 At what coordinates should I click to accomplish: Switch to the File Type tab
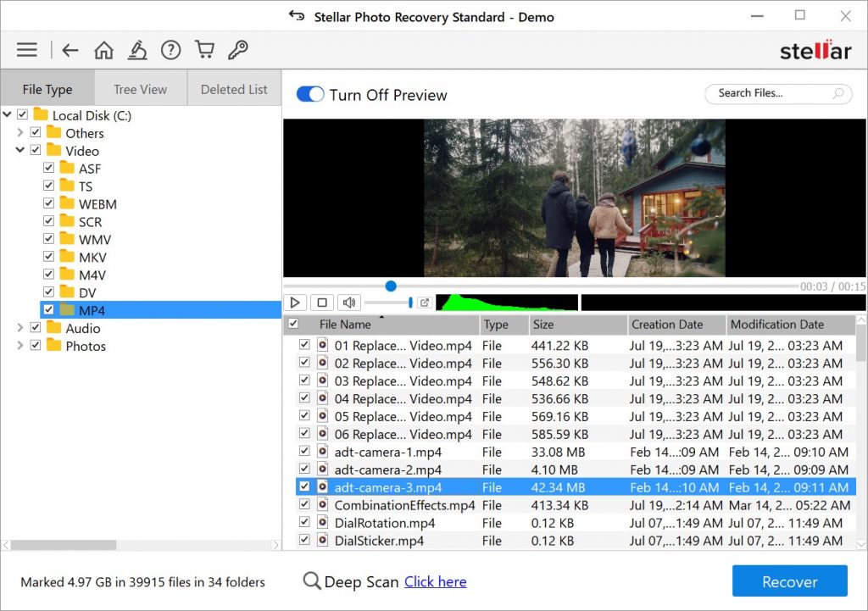pyautogui.click(x=47, y=88)
